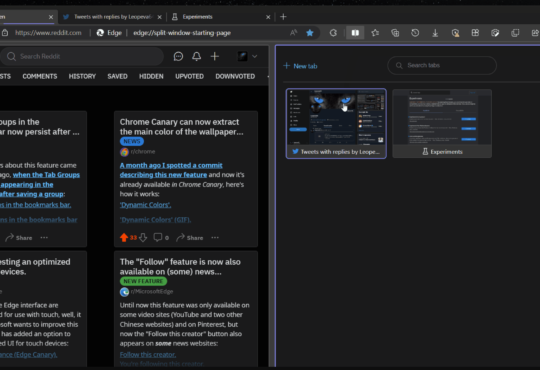Close the Tweets with replies tab

[x=159, y=17]
